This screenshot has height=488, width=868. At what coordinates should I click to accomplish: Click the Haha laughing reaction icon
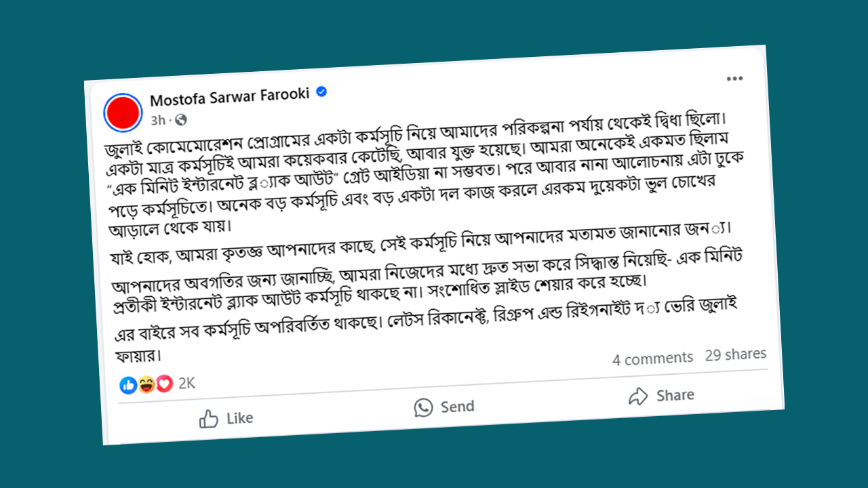[x=146, y=385]
